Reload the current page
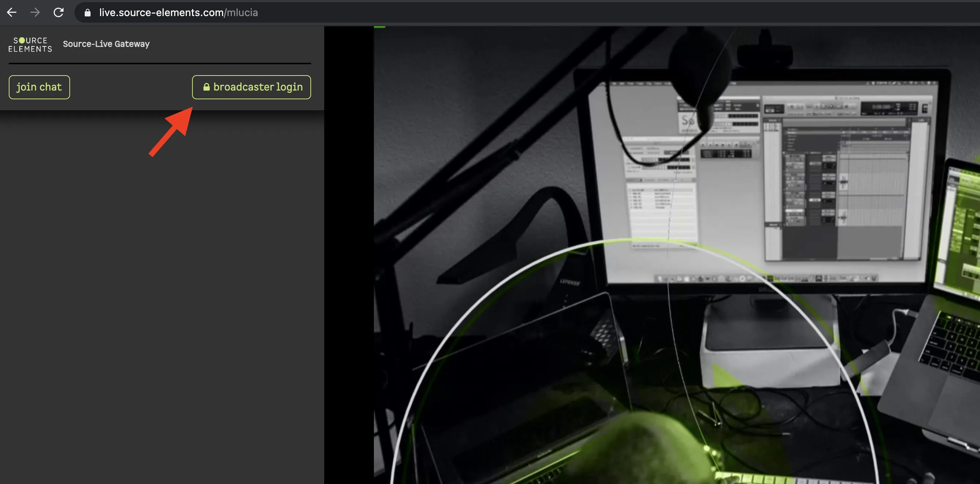Viewport: 980px width, 484px height. tap(58, 12)
